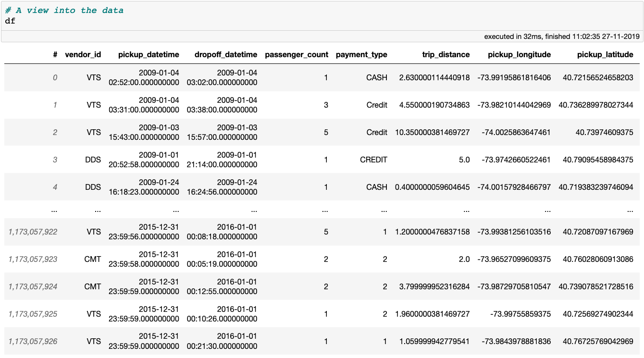Click the pickup_latitude column header
Viewport: 644px width, 358px height.
click(605, 55)
